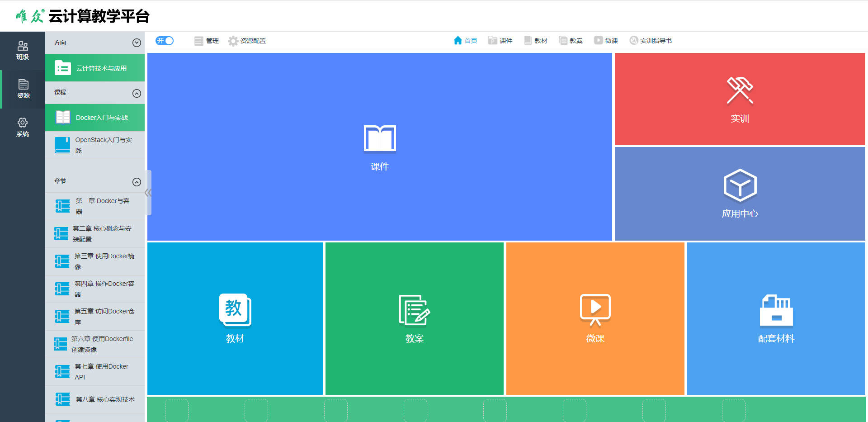Switch to the 首页 tab
The height and width of the screenshot is (422, 868).
coord(465,41)
